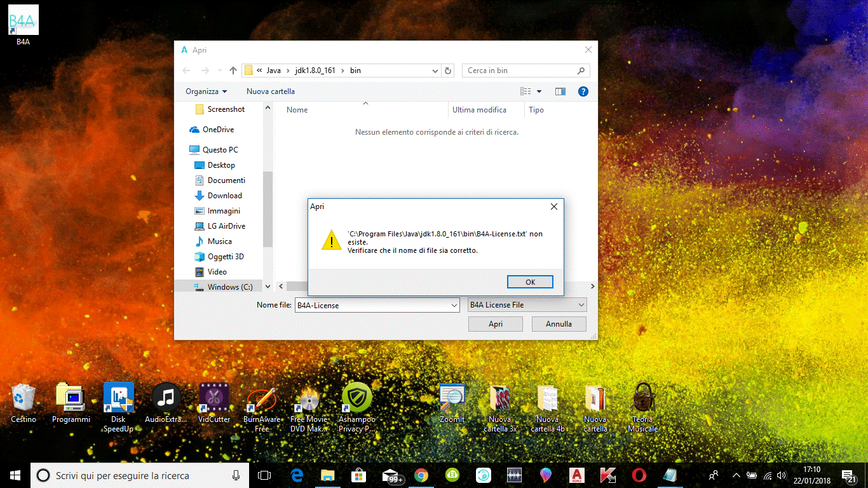Open Microsoft Store from the taskbar

(358, 475)
